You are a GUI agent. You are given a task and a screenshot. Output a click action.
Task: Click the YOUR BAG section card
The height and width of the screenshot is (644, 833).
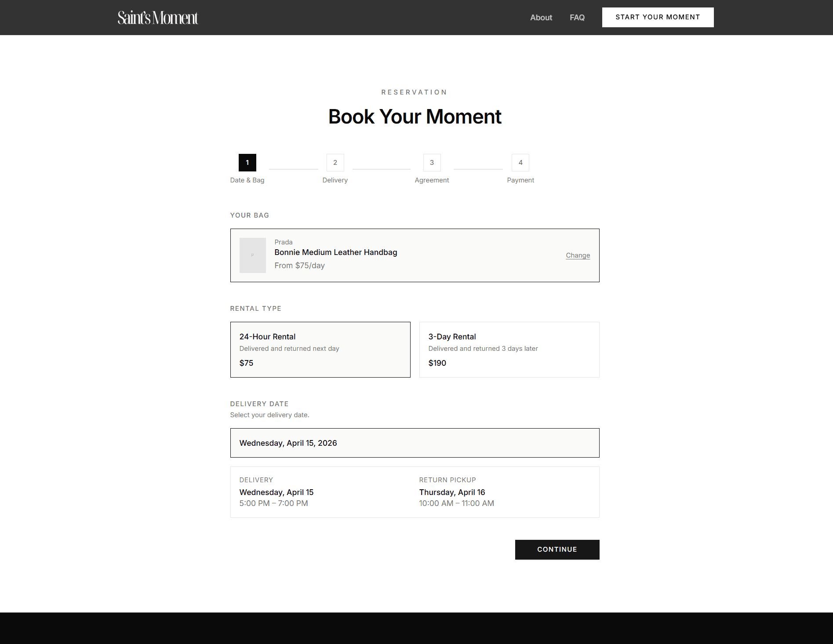coord(415,255)
